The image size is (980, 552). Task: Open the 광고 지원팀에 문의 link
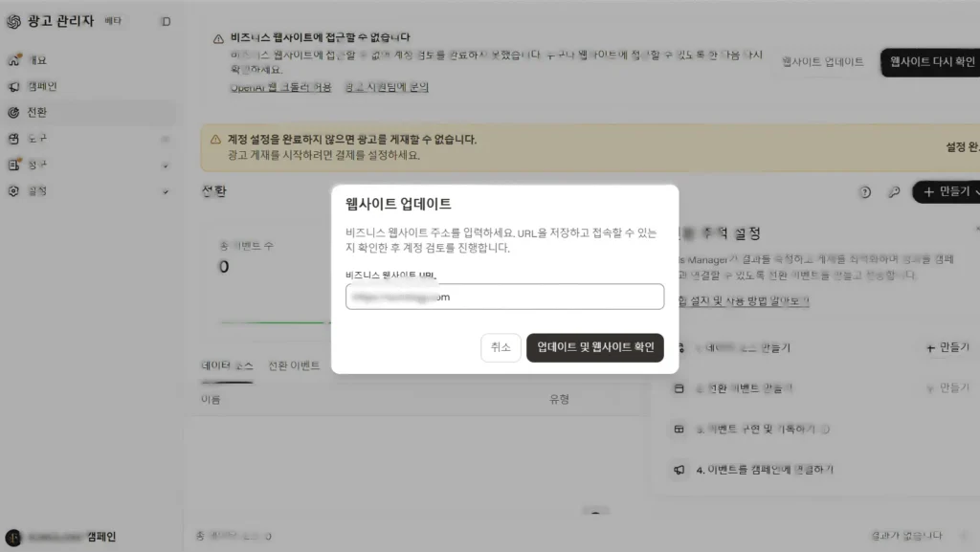(x=387, y=87)
